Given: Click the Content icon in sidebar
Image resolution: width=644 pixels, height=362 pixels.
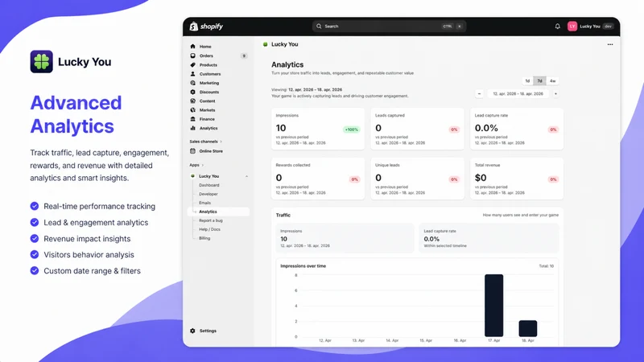Looking at the screenshot, I should click(192, 101).
